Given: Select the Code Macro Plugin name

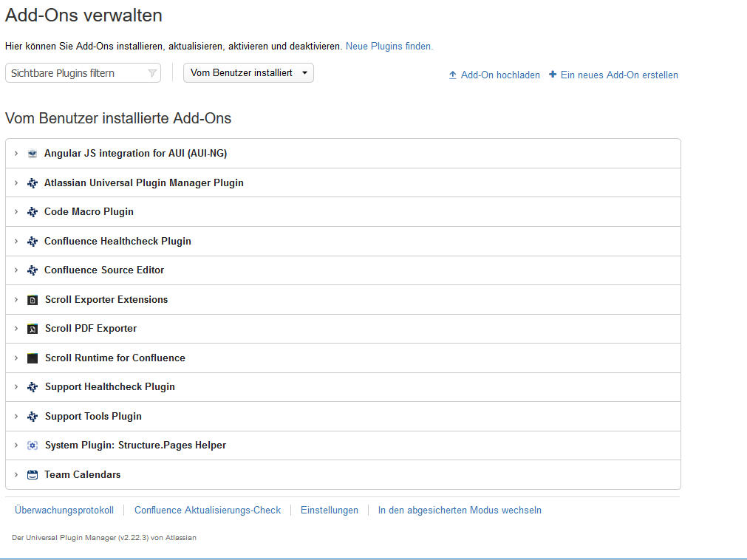Looking at the screenshot, I should click(89, 212).
